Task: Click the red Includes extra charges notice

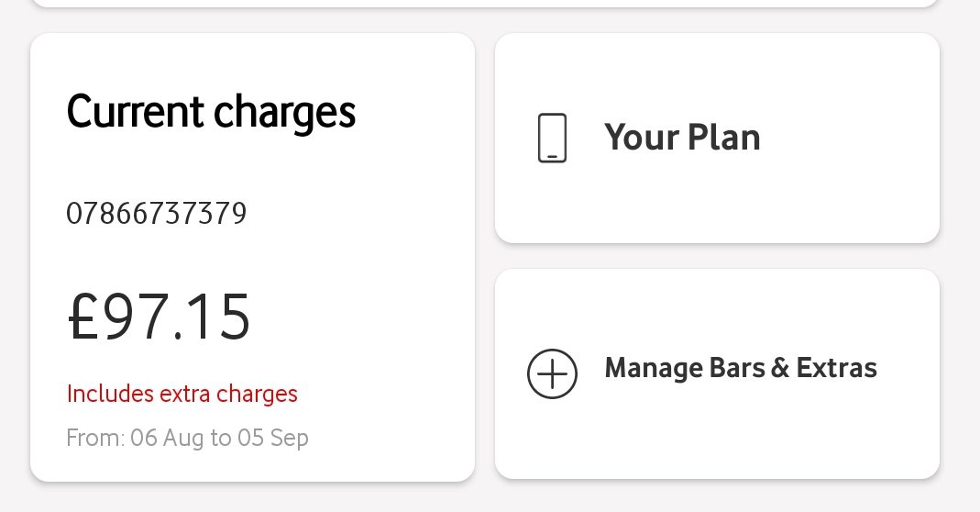Action: [182, 394]
